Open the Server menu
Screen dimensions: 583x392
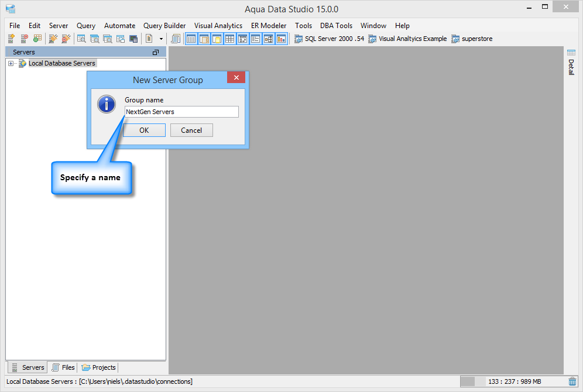coord(59,26)
